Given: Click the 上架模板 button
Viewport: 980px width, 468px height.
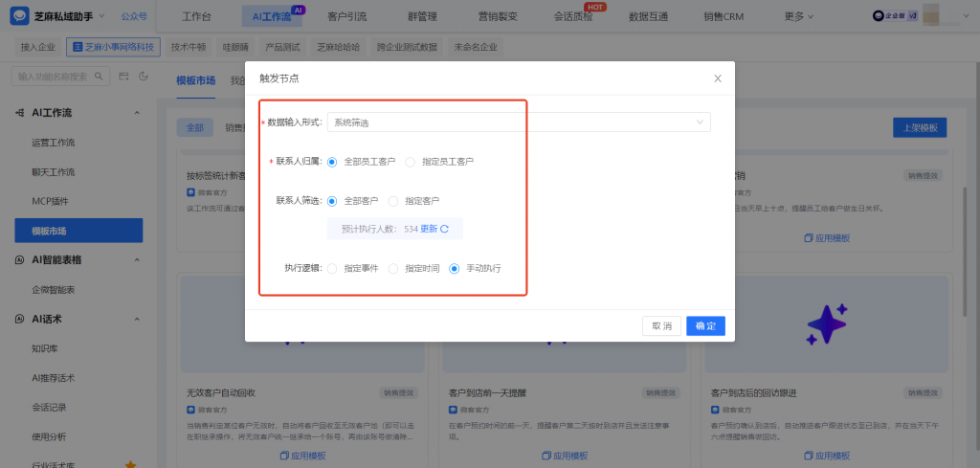Looking at the screenshot, I should tap(920, 127).
